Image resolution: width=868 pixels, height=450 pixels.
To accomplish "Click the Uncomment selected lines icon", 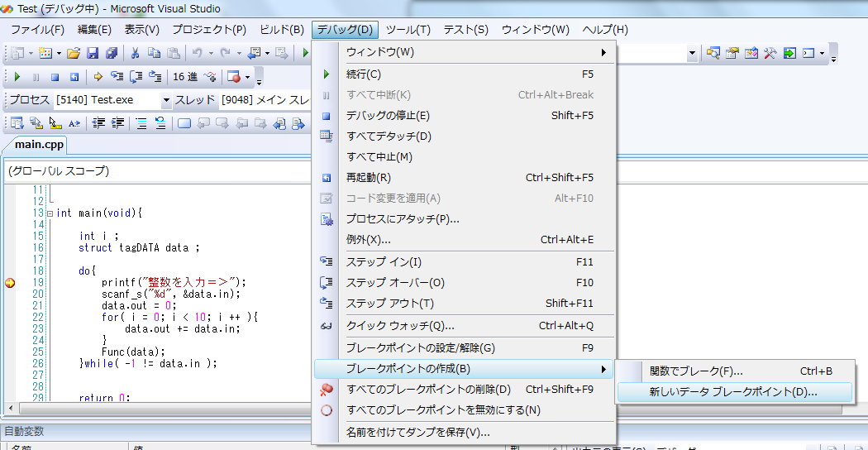I will pyautogui.click(x=160, y=123).
